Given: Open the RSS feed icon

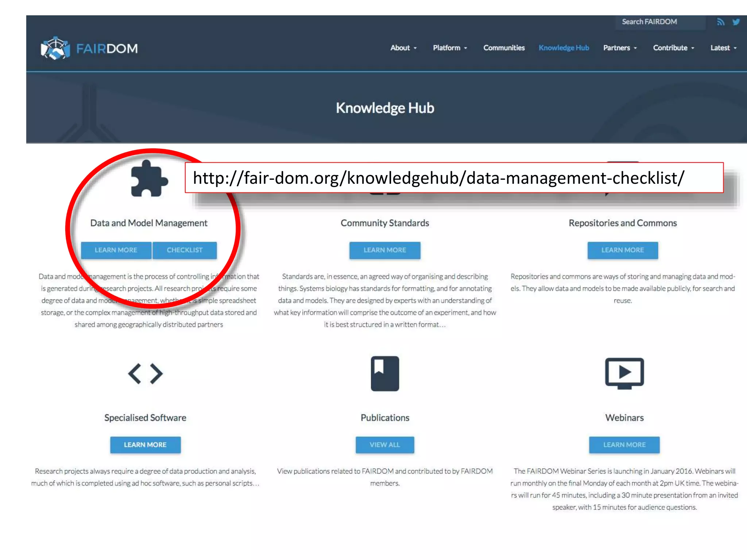Looking at the screenshot, I should click(720, 22).
